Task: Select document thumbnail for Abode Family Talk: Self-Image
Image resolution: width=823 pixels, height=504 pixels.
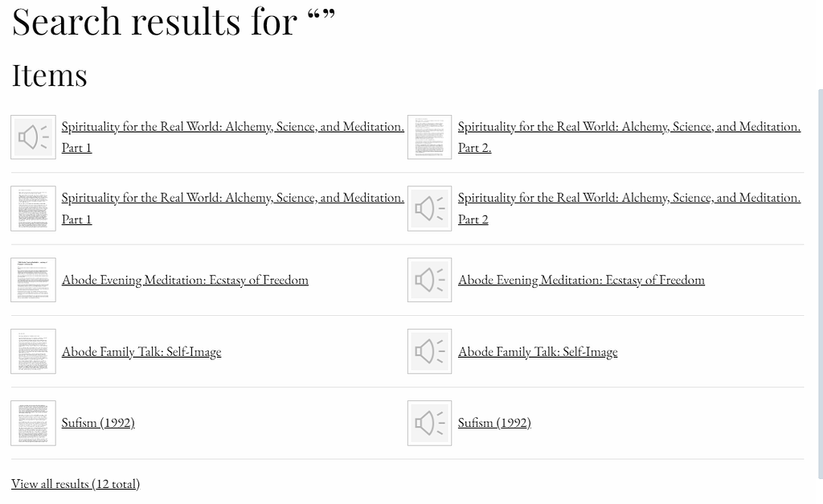Action: [x=33, y=351]
